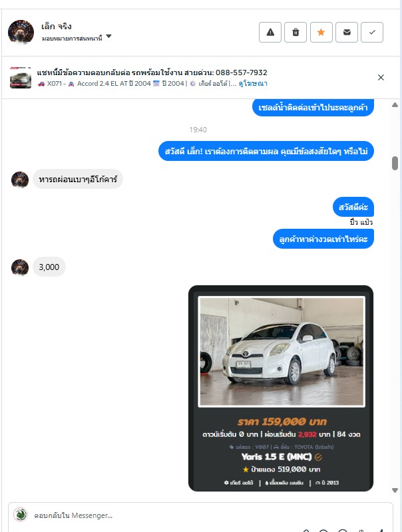
Task: Mark conversation done with checkmark button
Action: [x=372, y=32]
